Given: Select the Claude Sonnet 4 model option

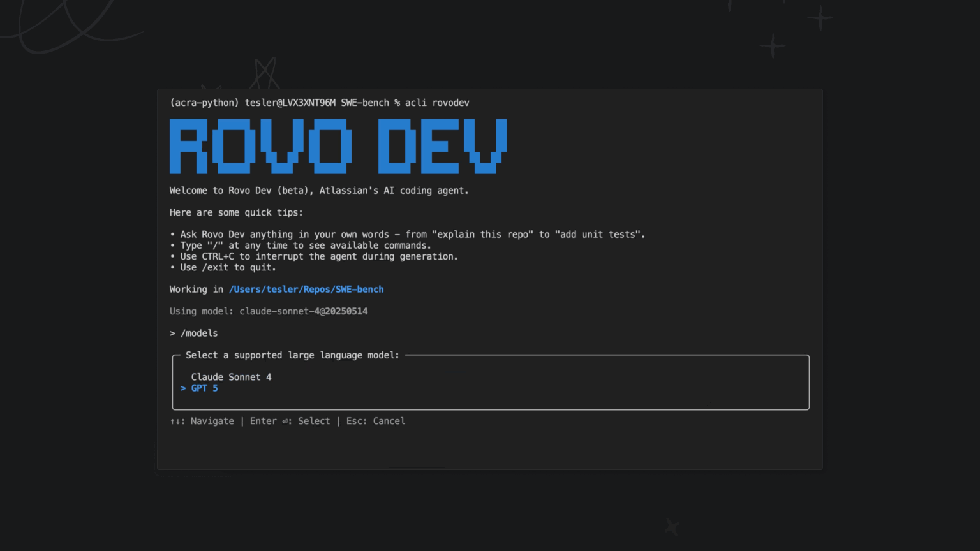Looking at the screenshot, I should tap(232, 377).
